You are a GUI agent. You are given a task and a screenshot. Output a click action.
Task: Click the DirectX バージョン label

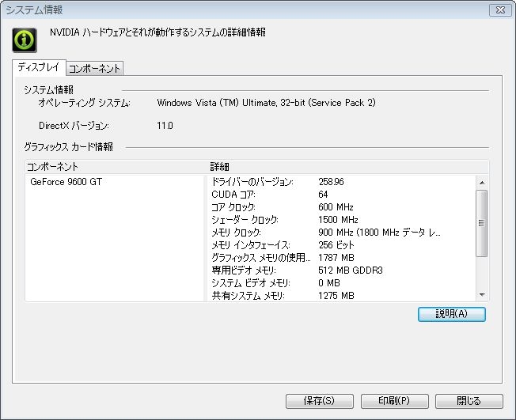[x=74, y=126]
